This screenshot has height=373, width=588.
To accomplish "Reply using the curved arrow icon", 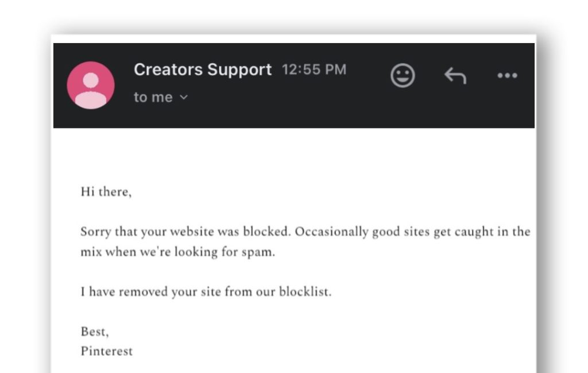I will [x=455, y=75].
